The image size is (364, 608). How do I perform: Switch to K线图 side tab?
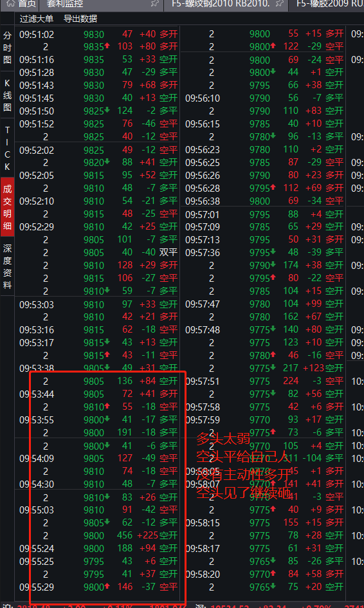point(7,95)
